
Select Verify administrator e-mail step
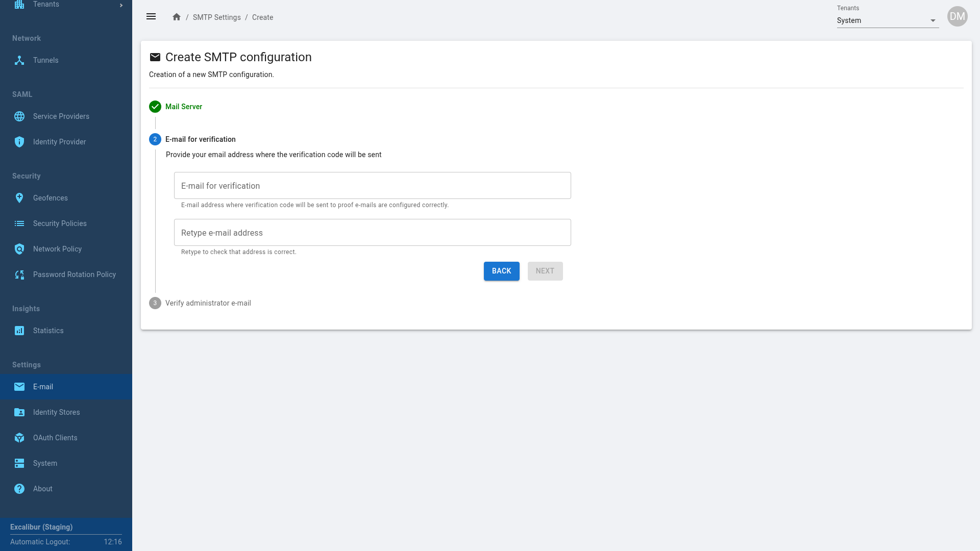click(208, 303)
